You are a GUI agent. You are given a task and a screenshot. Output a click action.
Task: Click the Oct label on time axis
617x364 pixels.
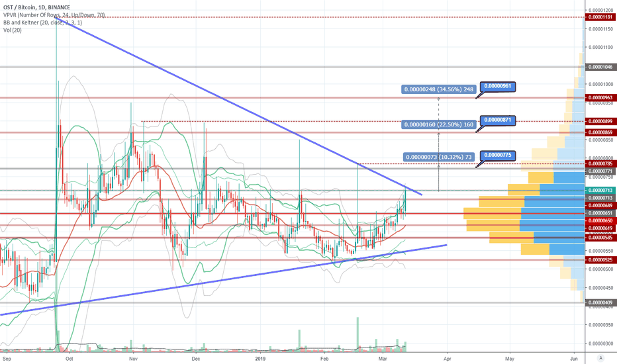(70, 359)
